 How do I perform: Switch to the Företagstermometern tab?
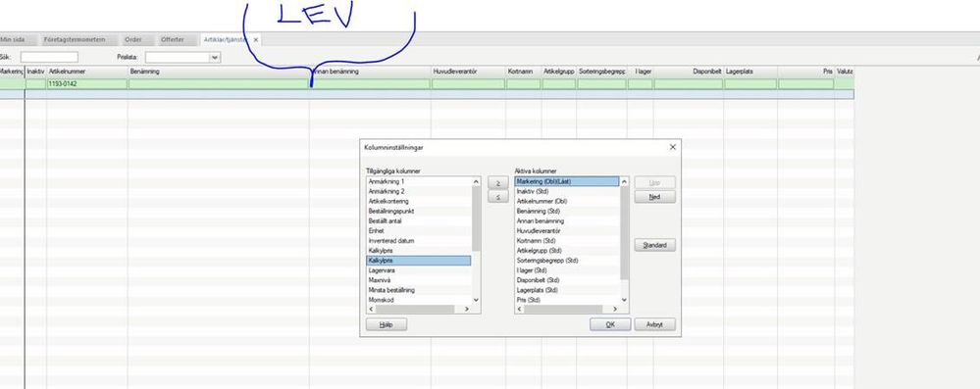coord(75,39)
